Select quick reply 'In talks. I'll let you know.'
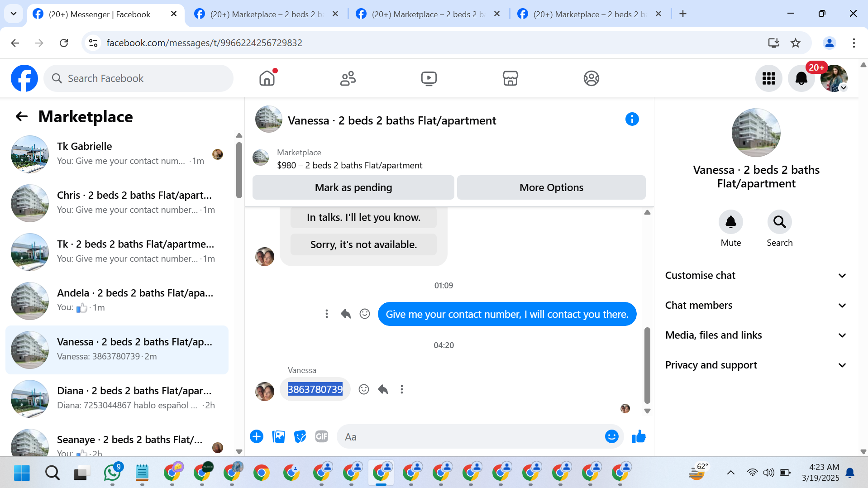 (x=363, y=217)
